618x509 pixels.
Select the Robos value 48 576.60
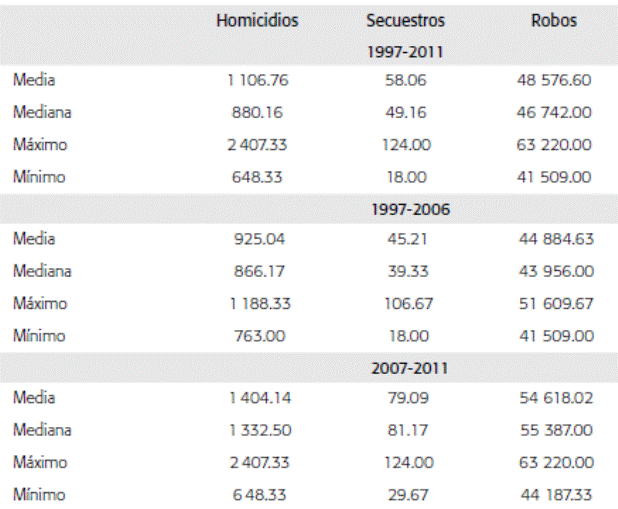(x=553, y=81)
